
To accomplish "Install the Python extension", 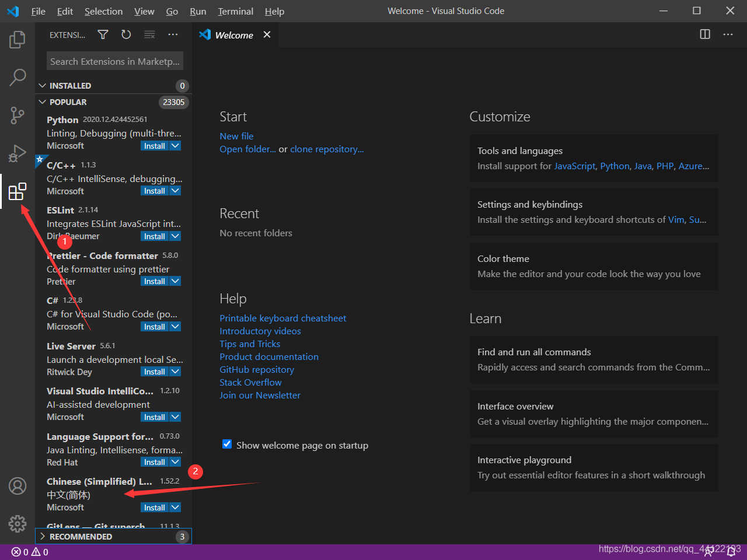I will pos(155,146).
